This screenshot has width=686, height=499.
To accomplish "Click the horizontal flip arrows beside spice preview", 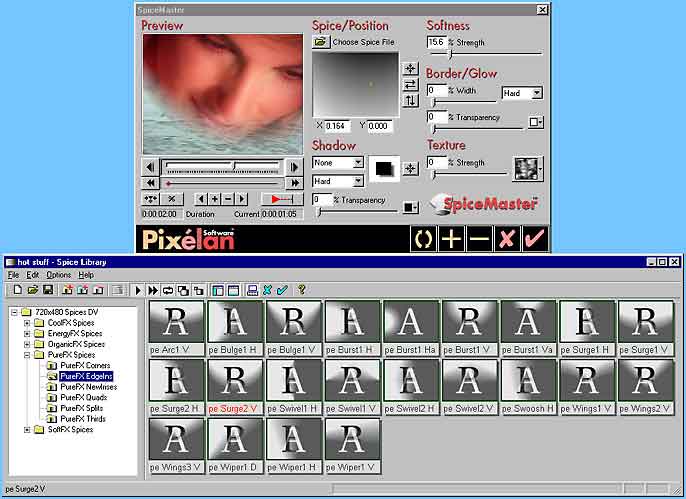I will click(x=410, y=84).
